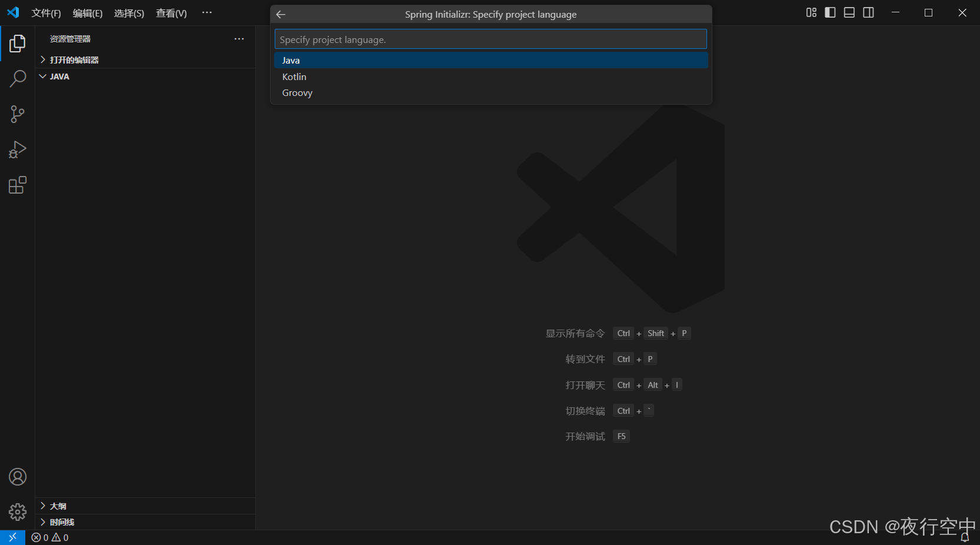
Task: Focus the Specify project language input
Action: tap(491, 39)
